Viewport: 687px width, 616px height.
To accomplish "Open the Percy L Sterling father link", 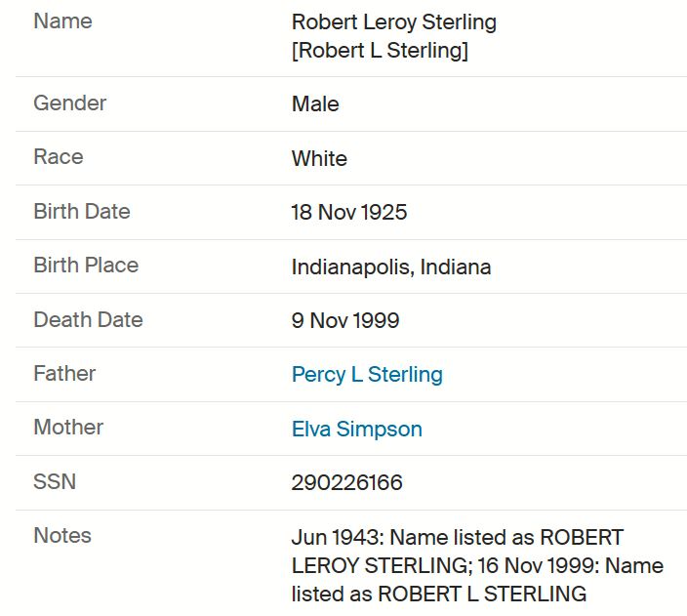I will pos(367,375).
